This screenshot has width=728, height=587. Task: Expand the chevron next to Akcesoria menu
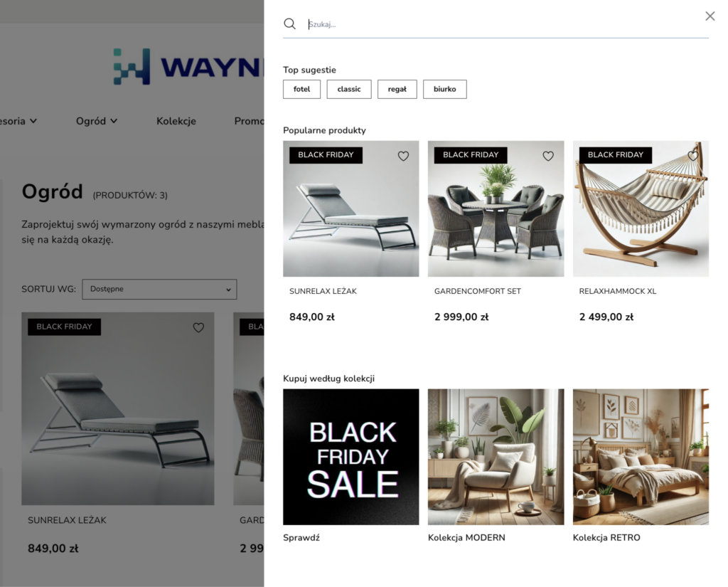33,121
